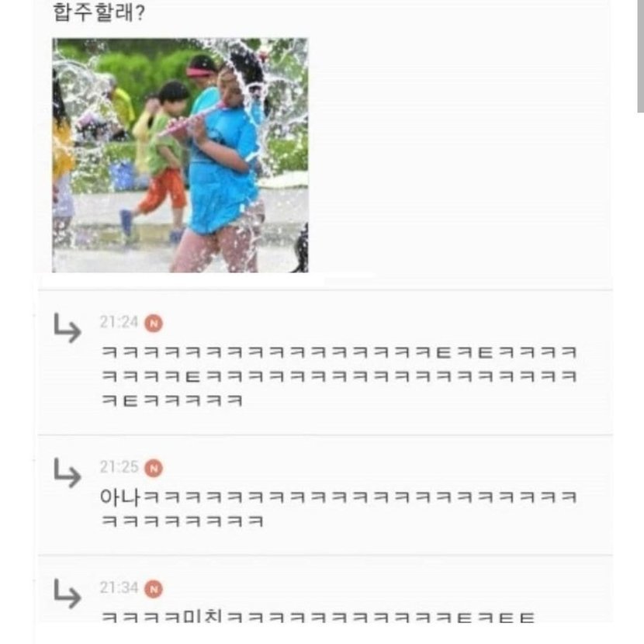
Task: Click the vertical scrollbar thumb at right edge
Action: pos(640,56)
